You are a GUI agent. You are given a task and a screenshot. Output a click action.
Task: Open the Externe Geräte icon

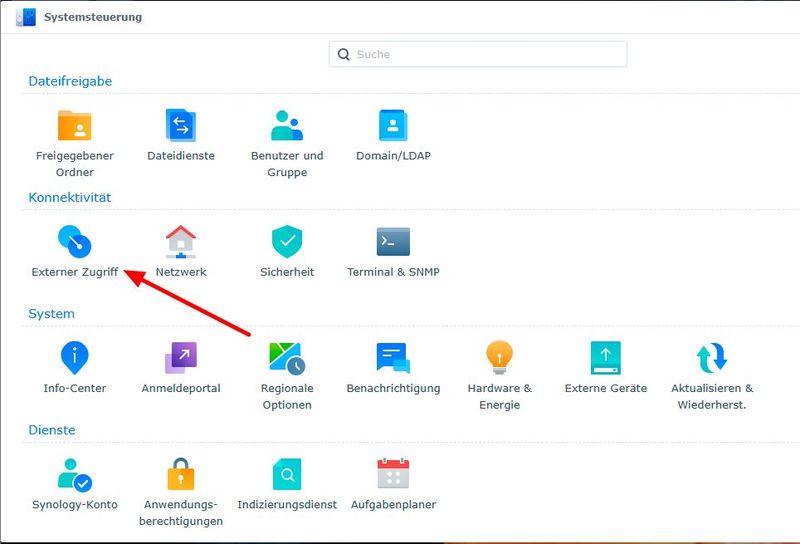[x=606, y=358]
